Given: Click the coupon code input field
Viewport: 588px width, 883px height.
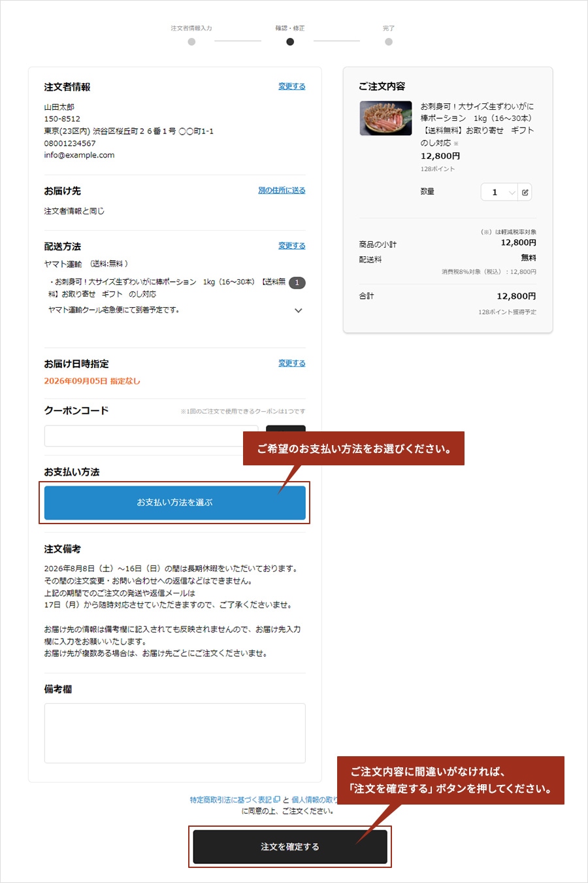Looking at the screenshot, I should tap(151, 436).
